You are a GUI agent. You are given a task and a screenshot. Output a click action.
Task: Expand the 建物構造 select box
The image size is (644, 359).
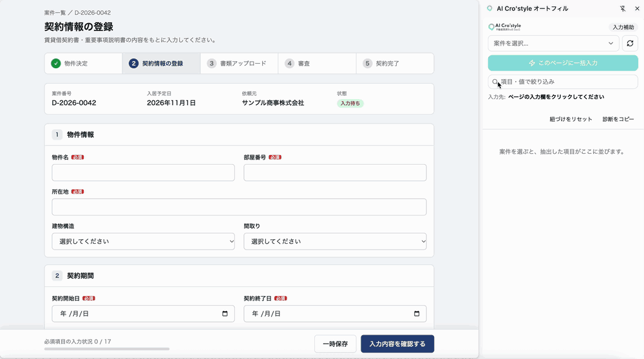pos(144,242)
